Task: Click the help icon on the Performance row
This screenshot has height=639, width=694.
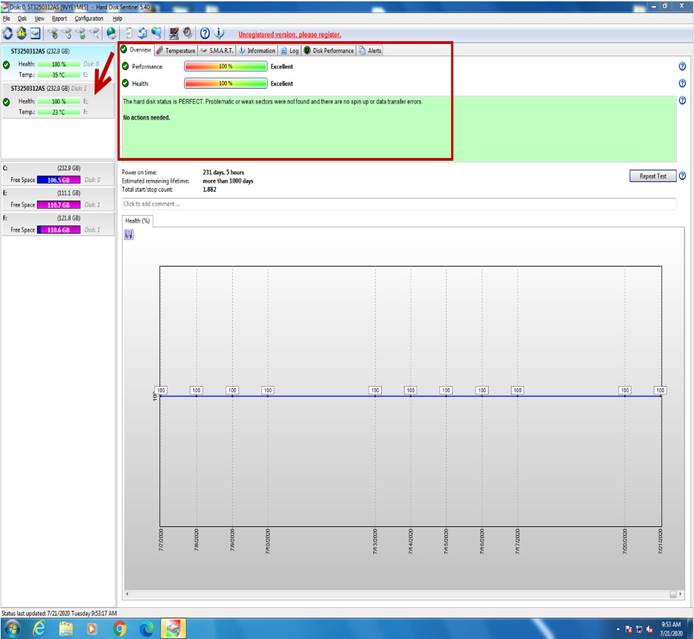Action: [682, 66]
